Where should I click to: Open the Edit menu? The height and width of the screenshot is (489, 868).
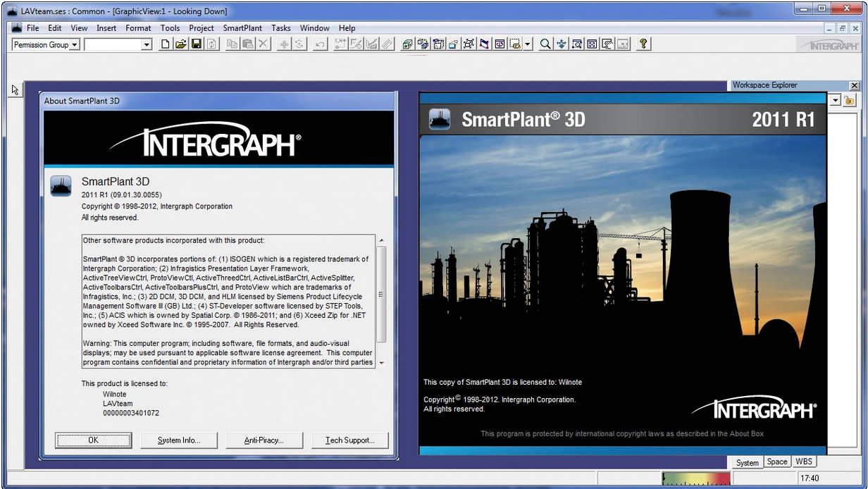55,28
